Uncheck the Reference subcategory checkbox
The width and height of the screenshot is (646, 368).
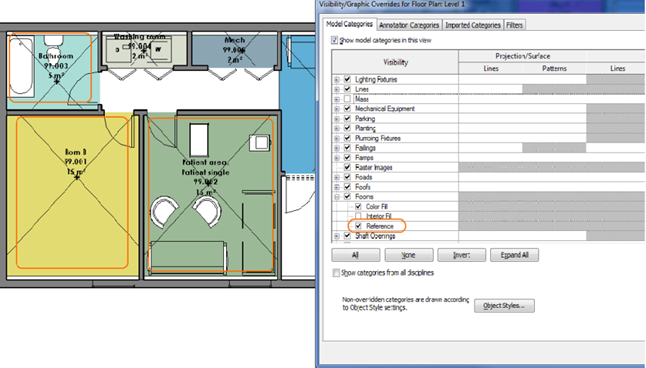point(358,226)
